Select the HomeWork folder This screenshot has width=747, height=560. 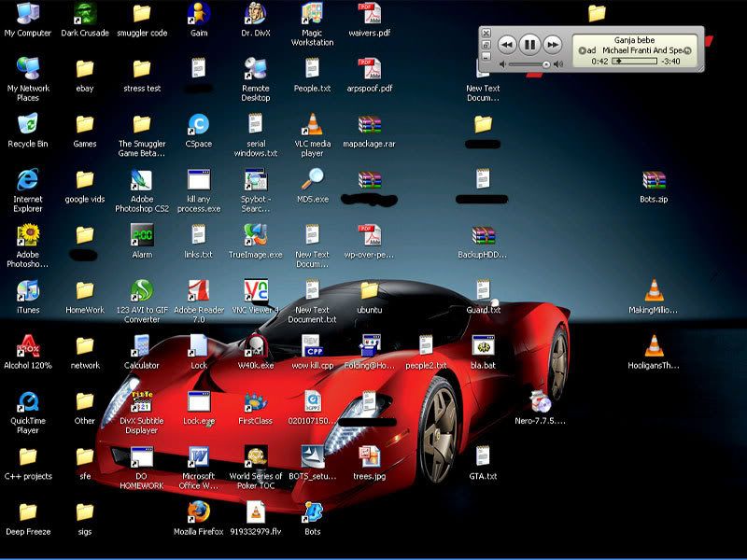(85, 291)
